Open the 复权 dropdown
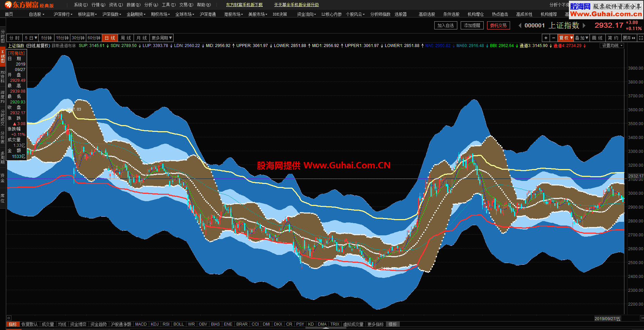 (x=566, y=38)
